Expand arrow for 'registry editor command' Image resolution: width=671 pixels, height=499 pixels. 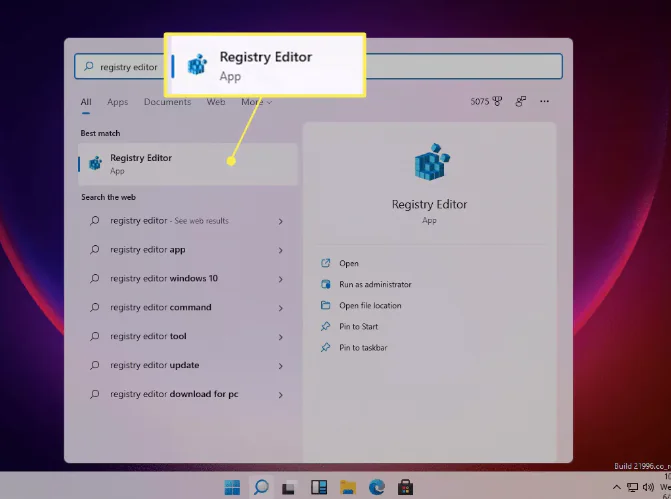(281, 308)
